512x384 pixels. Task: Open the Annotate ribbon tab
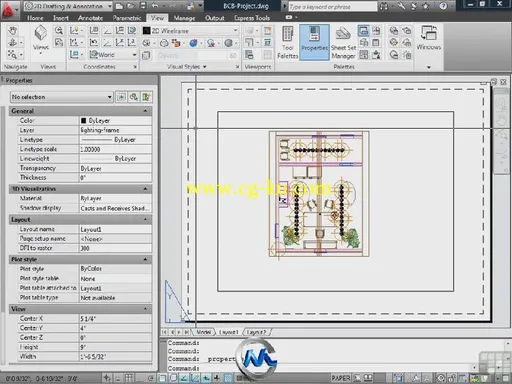(90, 18)
